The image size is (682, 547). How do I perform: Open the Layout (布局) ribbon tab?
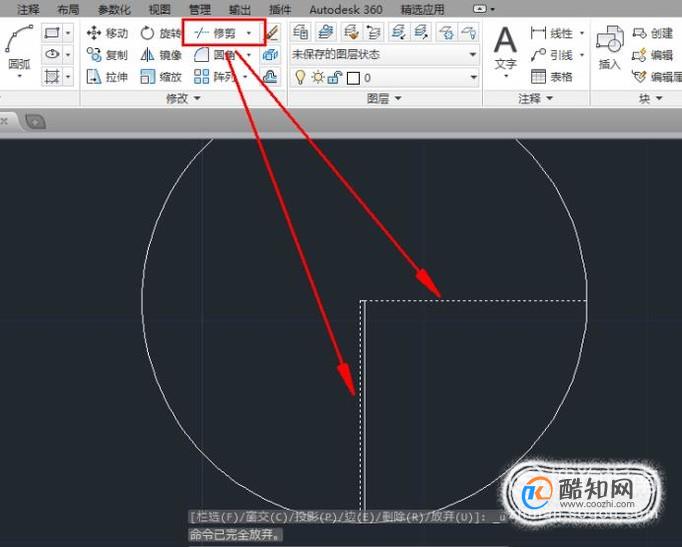click(68, 9)
